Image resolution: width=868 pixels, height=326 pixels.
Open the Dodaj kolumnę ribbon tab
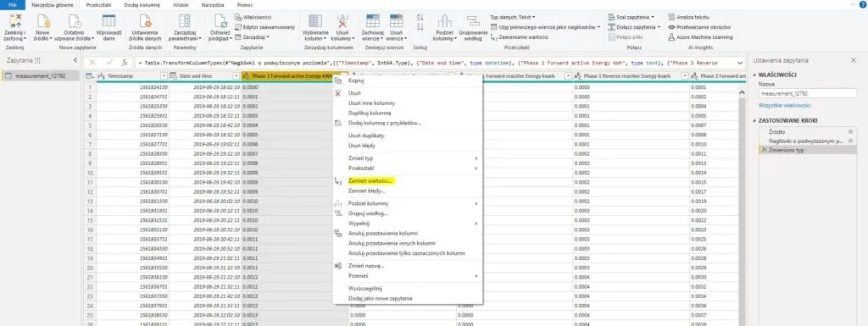click(x=142, y=4)
